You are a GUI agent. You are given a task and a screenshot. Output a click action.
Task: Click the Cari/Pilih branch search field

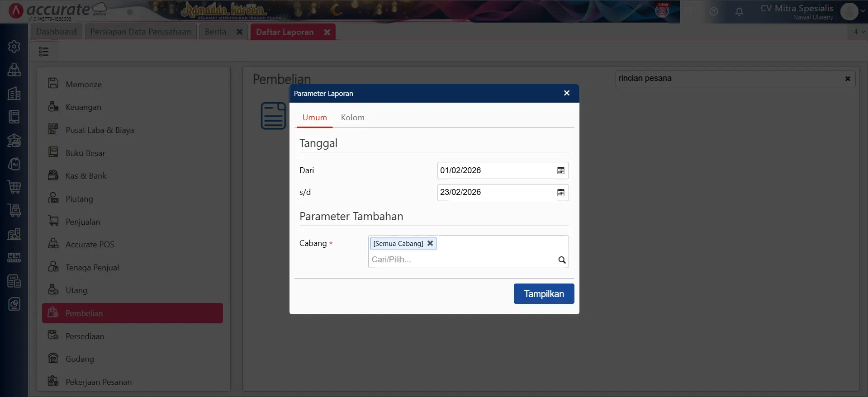(463, 260)
